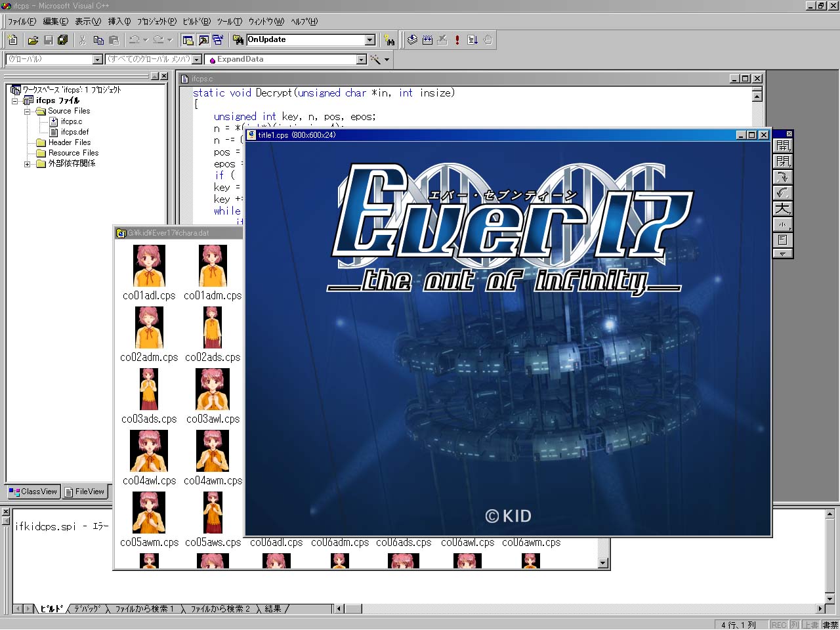
Task: Select ifcps.c in the file tree
Action: [x=71, y=121]
